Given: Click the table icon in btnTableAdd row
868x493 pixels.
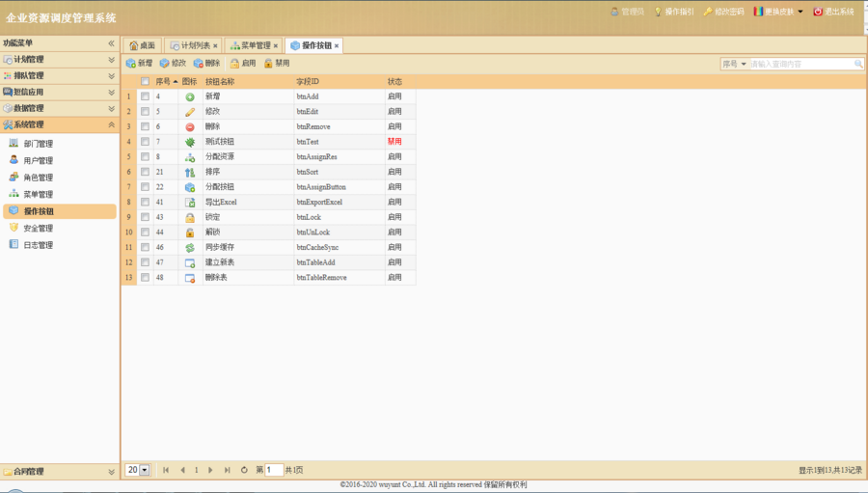Looking at the screenshot, I should tap(190, 263).
